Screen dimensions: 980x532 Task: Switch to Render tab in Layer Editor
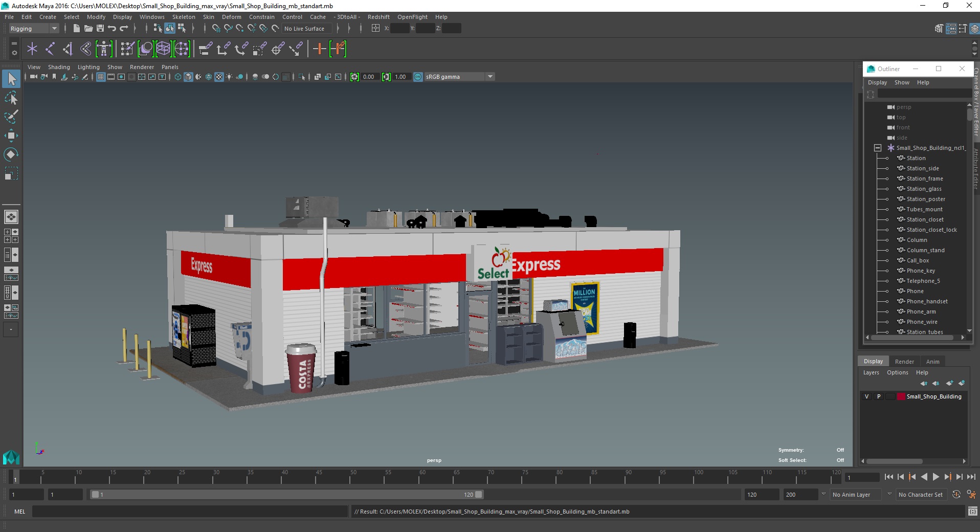pyautogui.click(x=904, y=362)
